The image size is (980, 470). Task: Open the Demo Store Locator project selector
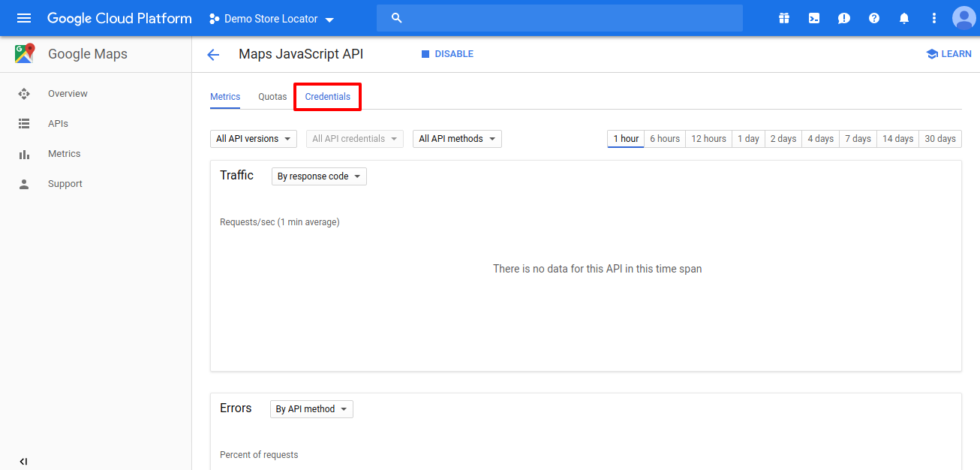pos(272,19)
